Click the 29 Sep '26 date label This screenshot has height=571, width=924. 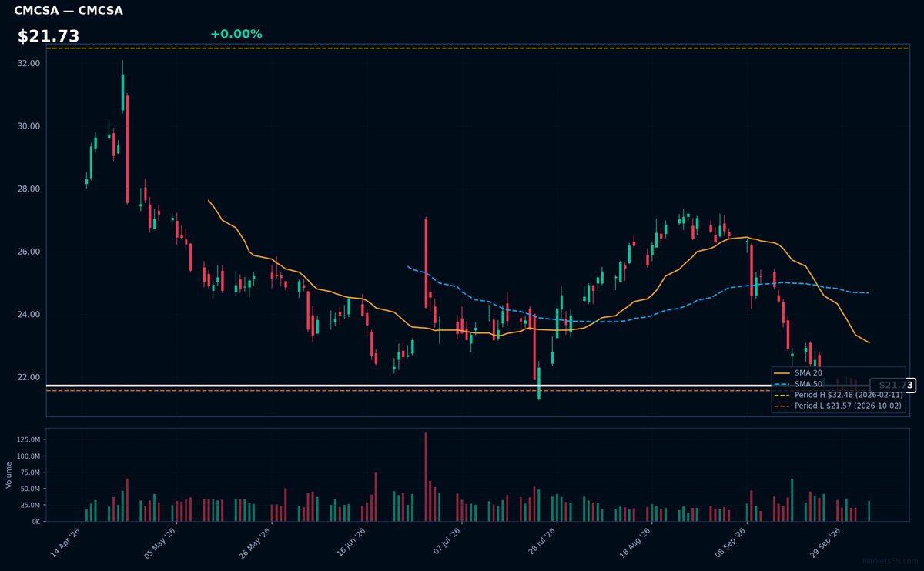[x=825, y=543]
